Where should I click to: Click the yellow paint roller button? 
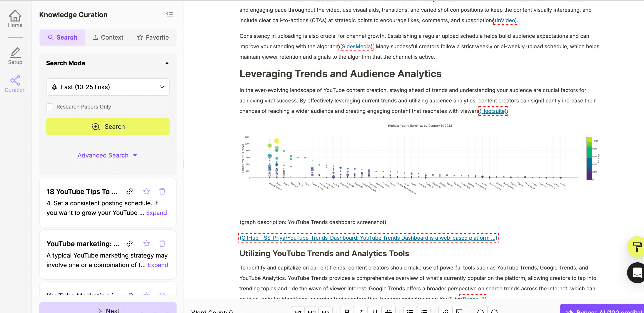(637, 246)
